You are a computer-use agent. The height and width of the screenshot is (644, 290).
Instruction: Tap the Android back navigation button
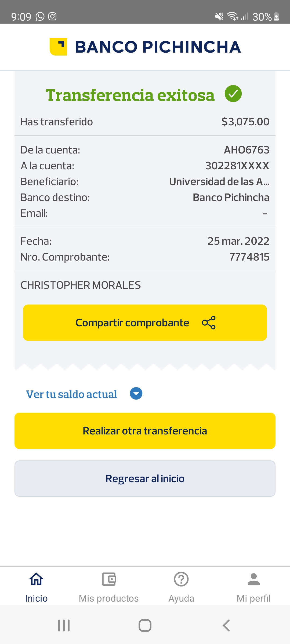click(x=226, y=625)
